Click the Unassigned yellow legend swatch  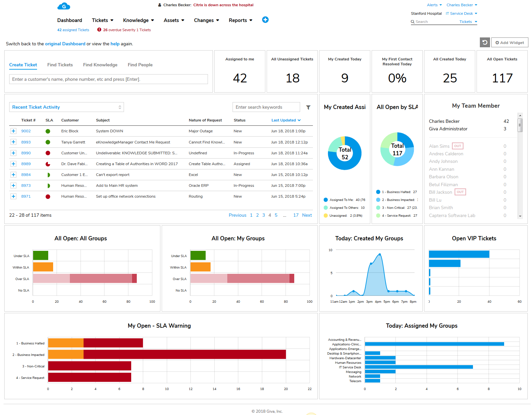coord(326,215)
